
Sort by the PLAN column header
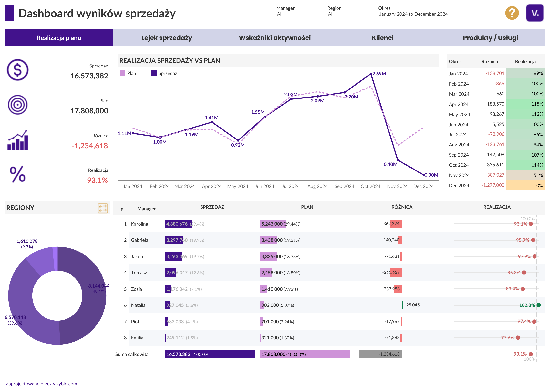[307, 207]
